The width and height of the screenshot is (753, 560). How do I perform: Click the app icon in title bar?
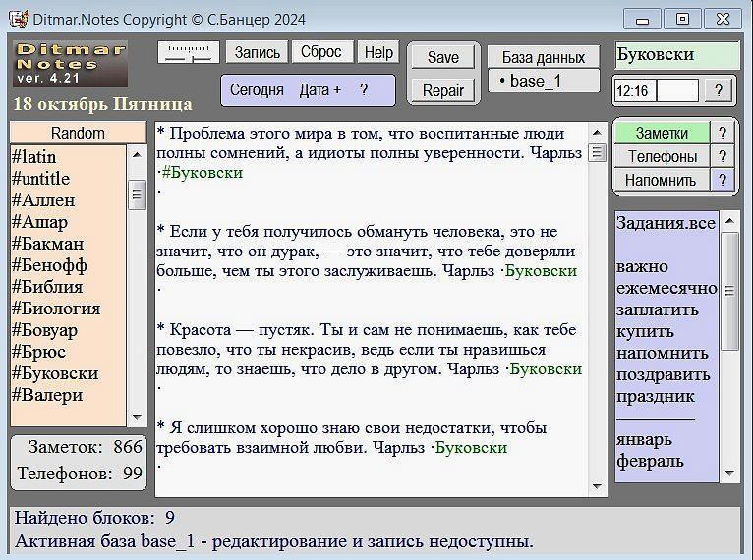click(17, 19)
